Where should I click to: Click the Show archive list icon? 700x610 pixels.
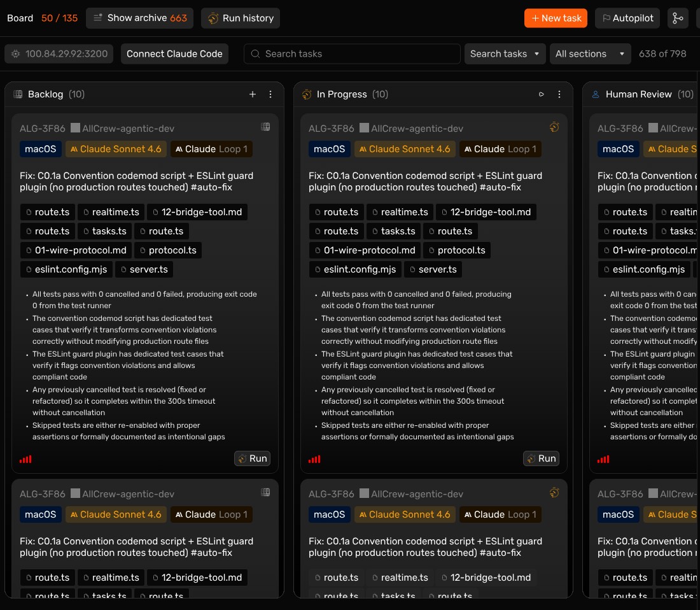click(x=98, y=18)
